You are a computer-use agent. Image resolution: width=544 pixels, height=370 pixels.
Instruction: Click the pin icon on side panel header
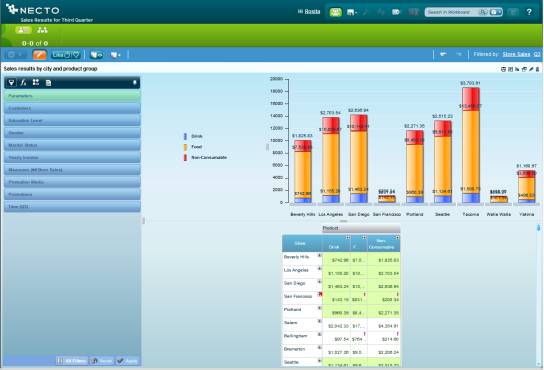pos(135,83)
